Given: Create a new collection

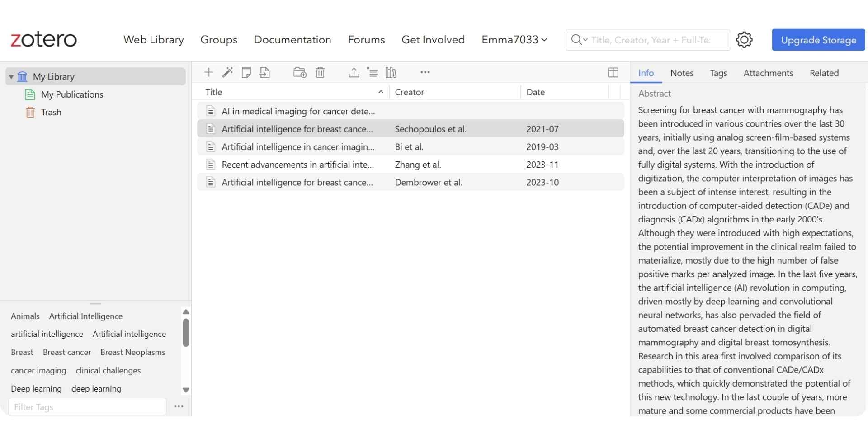Looking at the screenshot, I should coord(299,72).
